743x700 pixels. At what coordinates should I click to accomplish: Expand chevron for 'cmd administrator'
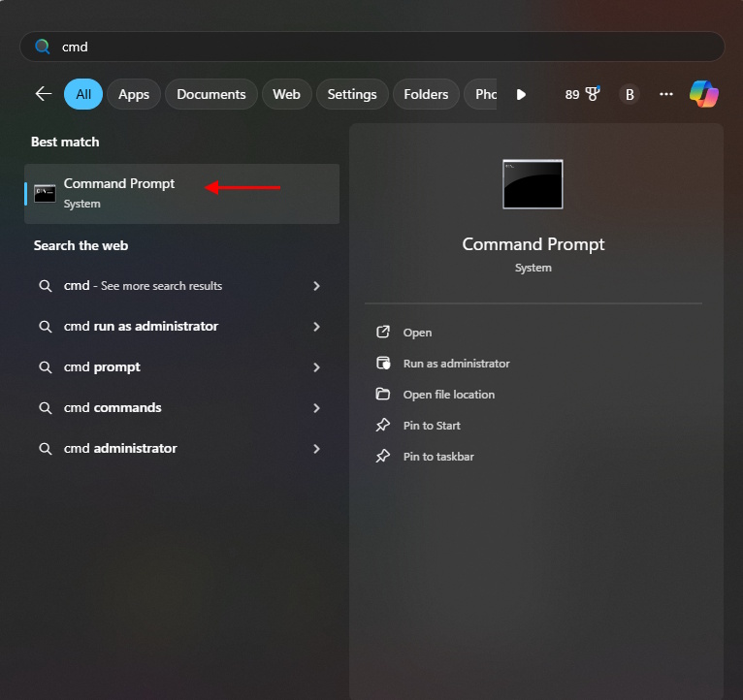[316, 449]
